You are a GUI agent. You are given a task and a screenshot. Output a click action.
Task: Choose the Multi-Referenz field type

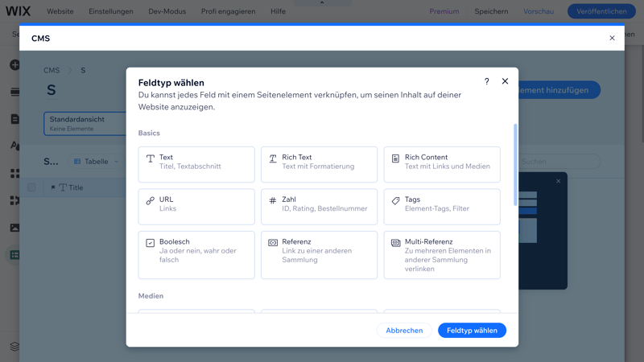pos(441,254)
